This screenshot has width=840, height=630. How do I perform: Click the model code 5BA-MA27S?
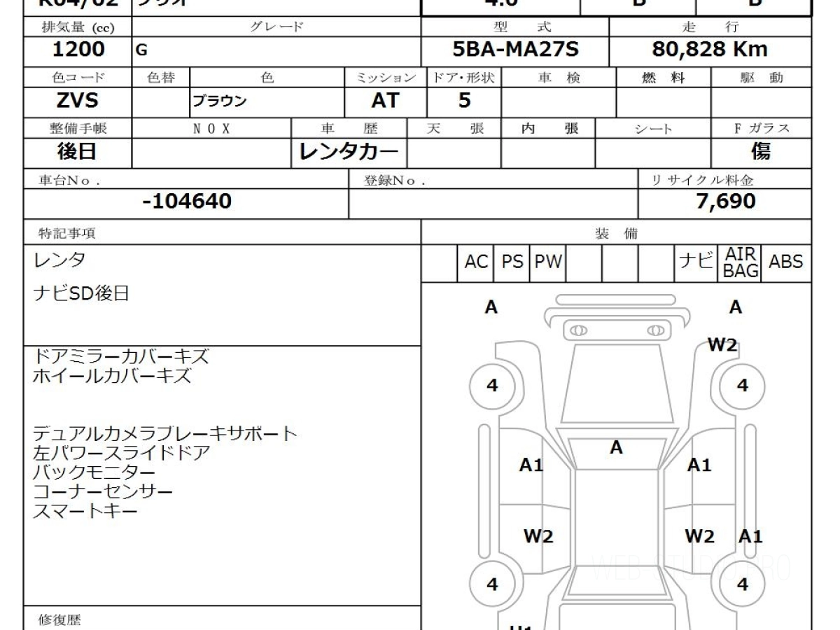click(515, 49)
